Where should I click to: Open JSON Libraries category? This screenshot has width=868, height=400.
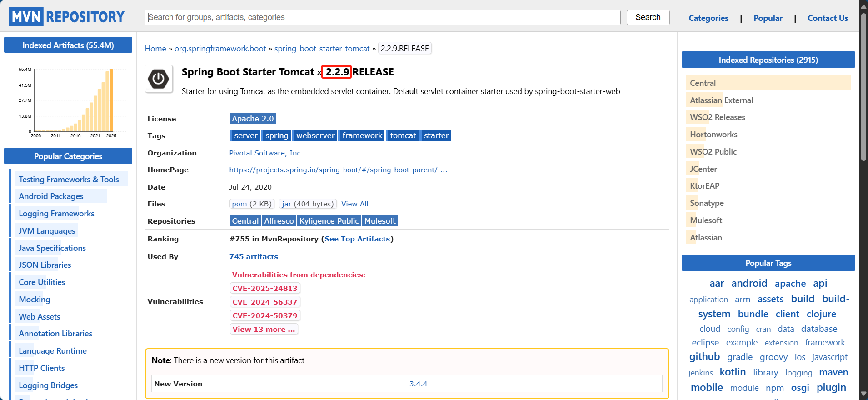pyautogui.click(x=45, y=265)
